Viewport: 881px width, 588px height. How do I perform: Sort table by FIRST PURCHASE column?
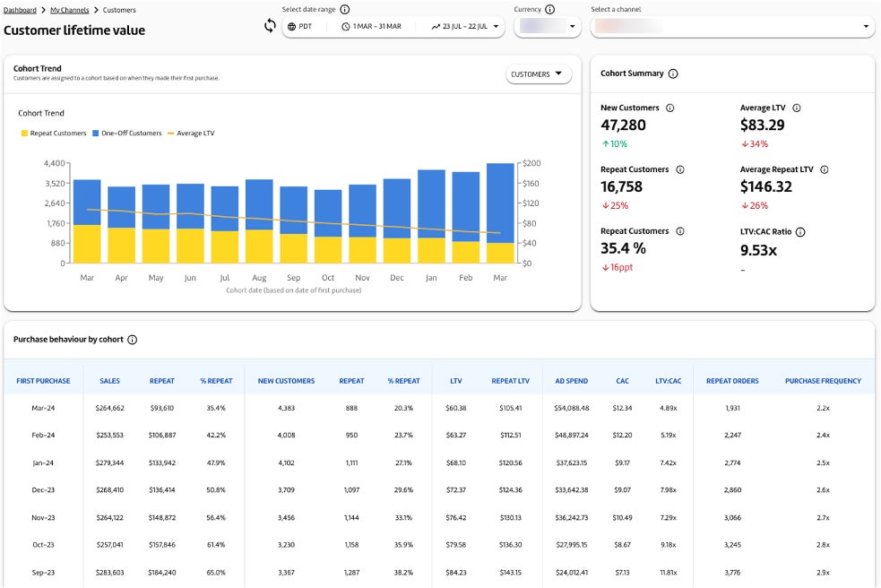click(x=41, y=381)
